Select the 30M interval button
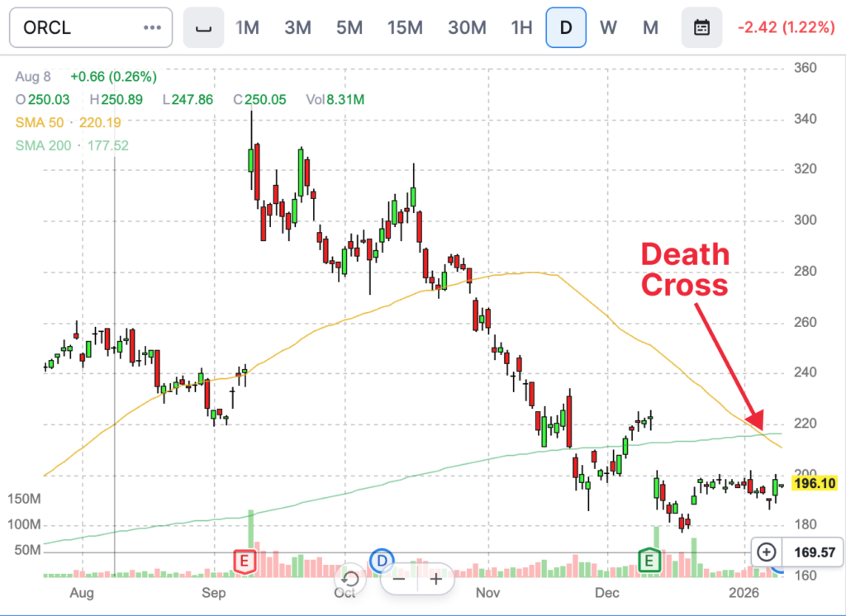This screenshot has width=846, height=616. point(467,27)
